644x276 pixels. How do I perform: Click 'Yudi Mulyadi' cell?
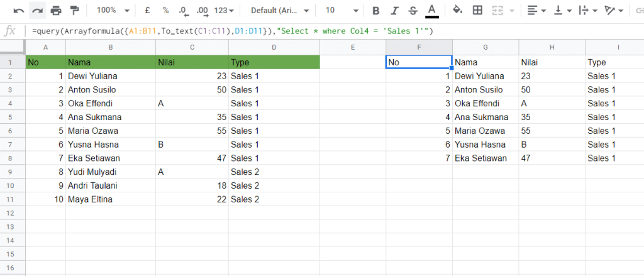pos(111,172)
